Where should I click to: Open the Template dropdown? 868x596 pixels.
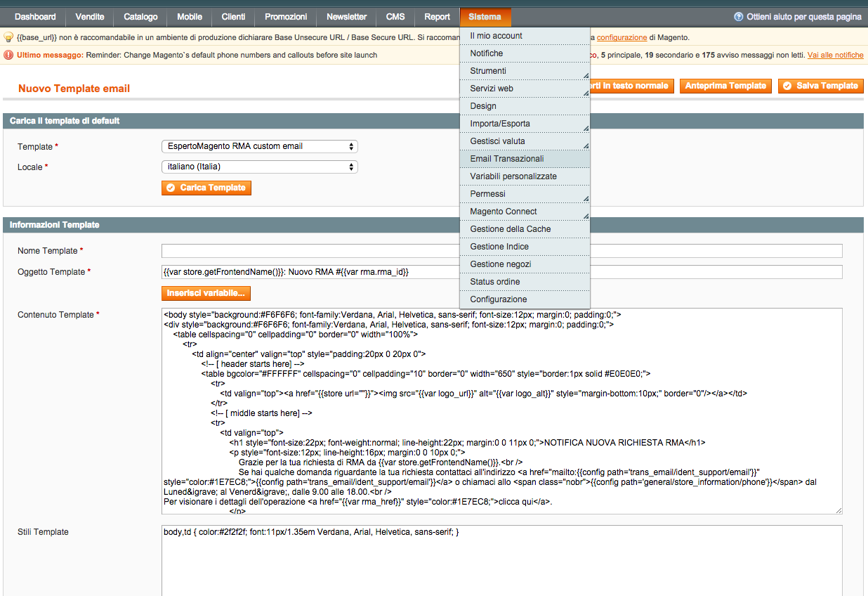click(x=260, y=147)
